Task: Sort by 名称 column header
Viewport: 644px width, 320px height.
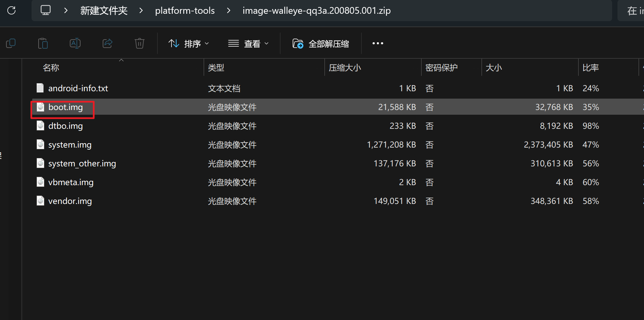Action: click(51, 67)
